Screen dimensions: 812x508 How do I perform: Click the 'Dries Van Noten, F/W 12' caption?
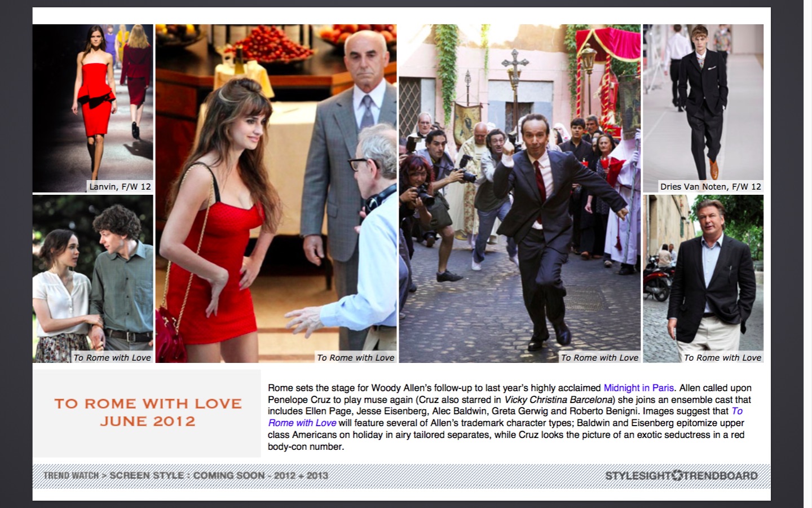710,186
